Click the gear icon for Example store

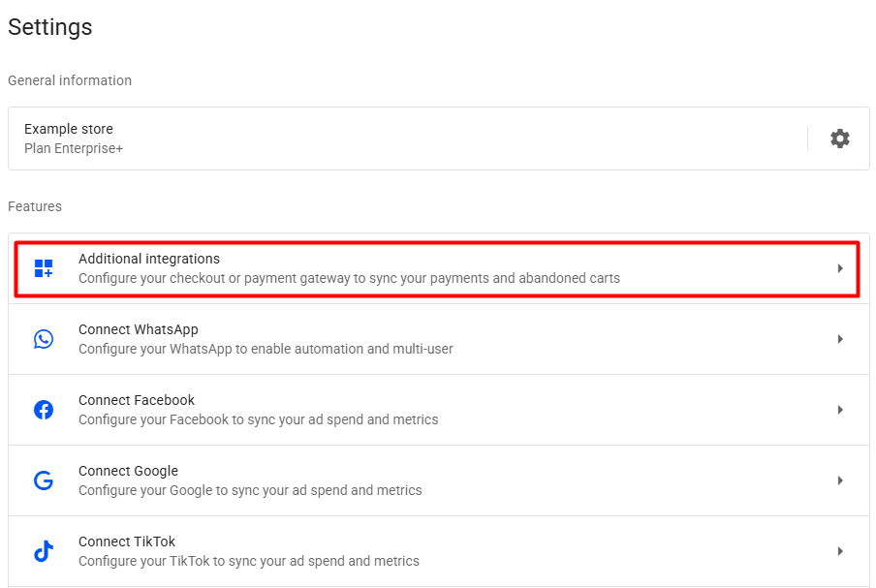point(840,139)
